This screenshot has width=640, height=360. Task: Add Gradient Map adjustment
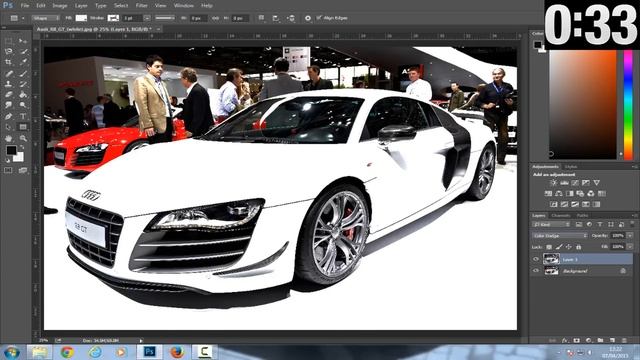pos(586,204)
